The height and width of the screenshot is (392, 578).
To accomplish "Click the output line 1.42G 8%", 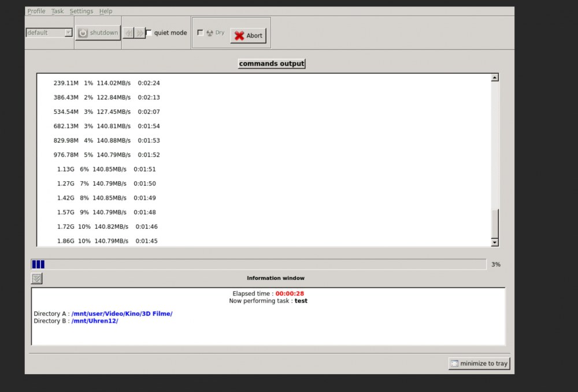I will point(106,198).
